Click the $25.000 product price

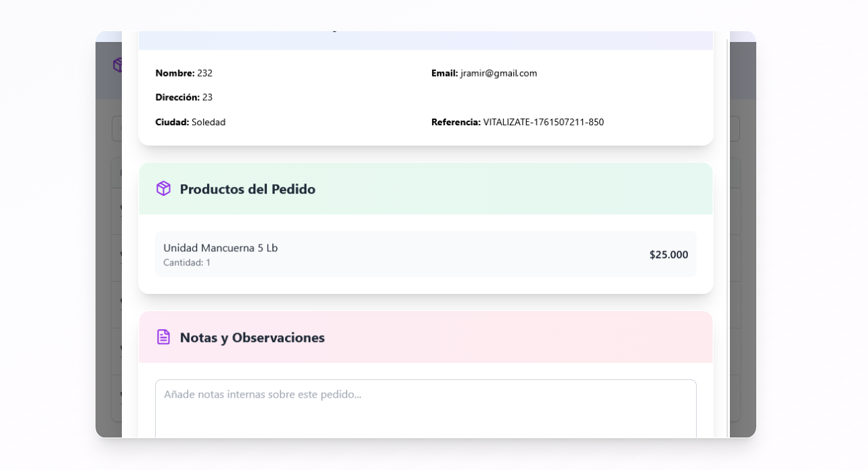pos(668,255)
